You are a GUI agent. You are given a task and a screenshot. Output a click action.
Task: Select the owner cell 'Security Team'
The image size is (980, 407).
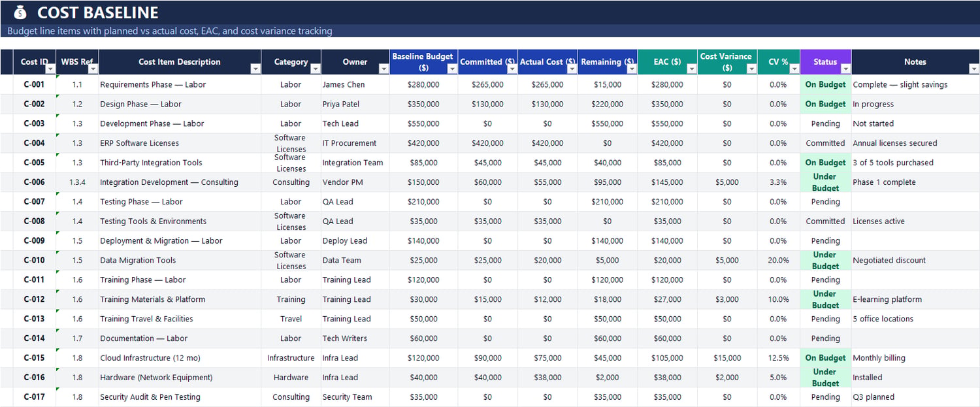(x=355, y=397)
